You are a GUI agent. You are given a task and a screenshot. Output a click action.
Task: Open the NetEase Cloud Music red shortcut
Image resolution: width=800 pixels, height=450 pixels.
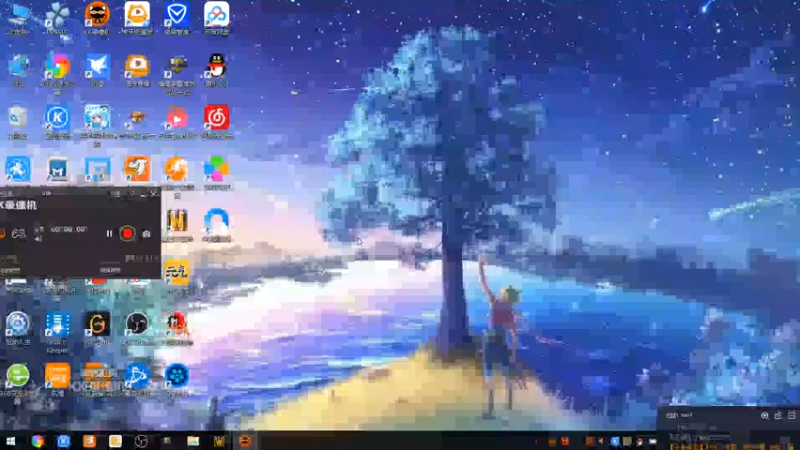click(216, 118)
